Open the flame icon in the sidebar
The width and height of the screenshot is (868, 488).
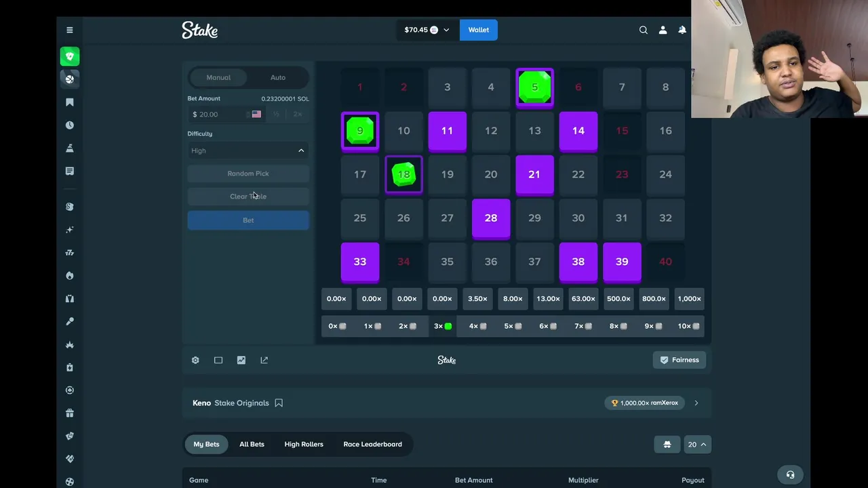click(69, 276)
